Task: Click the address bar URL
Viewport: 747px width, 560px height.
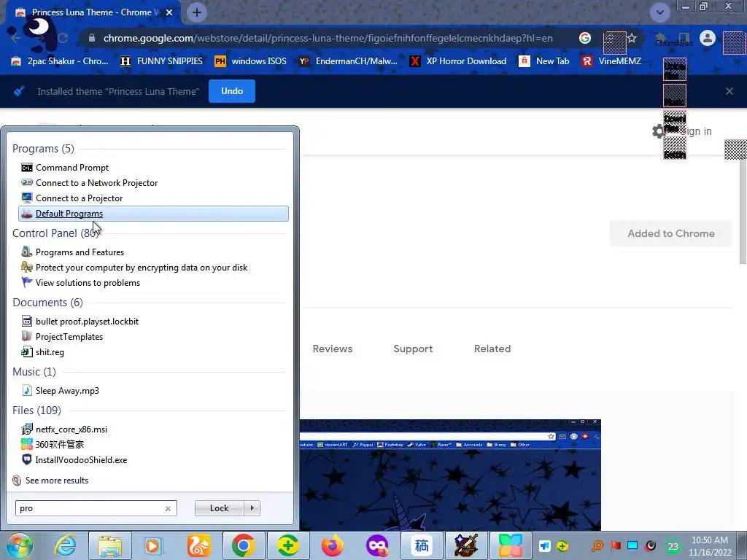Action: point(328,38)
